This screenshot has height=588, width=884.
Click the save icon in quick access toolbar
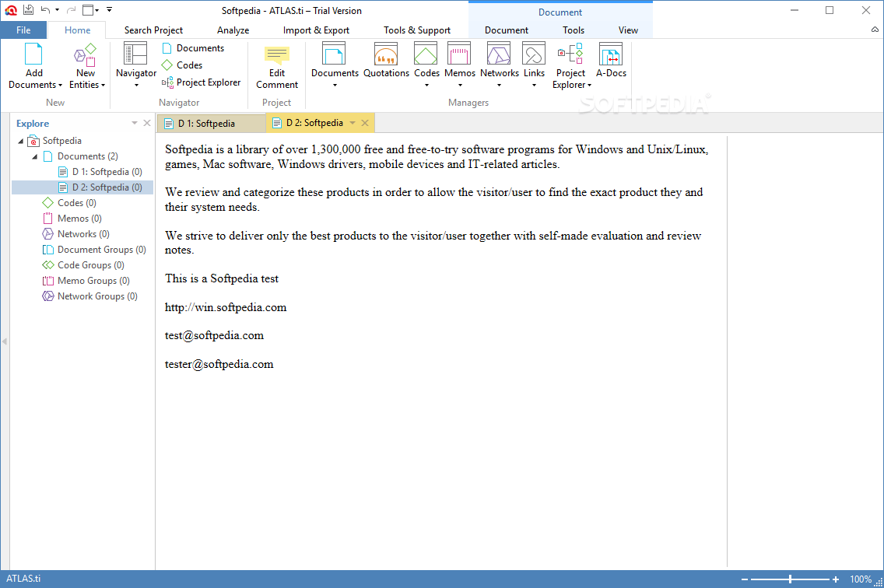pyautogui.click(x=28, y=10)
